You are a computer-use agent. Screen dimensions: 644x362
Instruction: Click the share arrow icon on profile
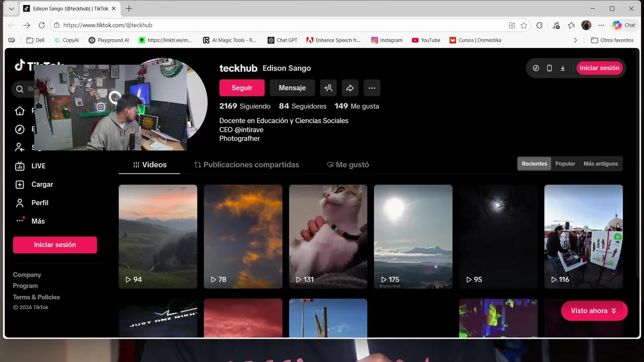350,87
